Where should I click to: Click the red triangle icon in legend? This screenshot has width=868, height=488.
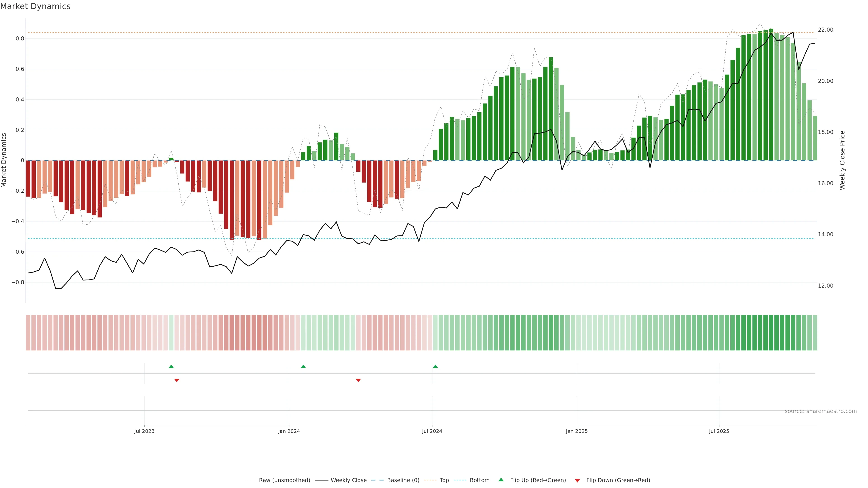[577, 481]
